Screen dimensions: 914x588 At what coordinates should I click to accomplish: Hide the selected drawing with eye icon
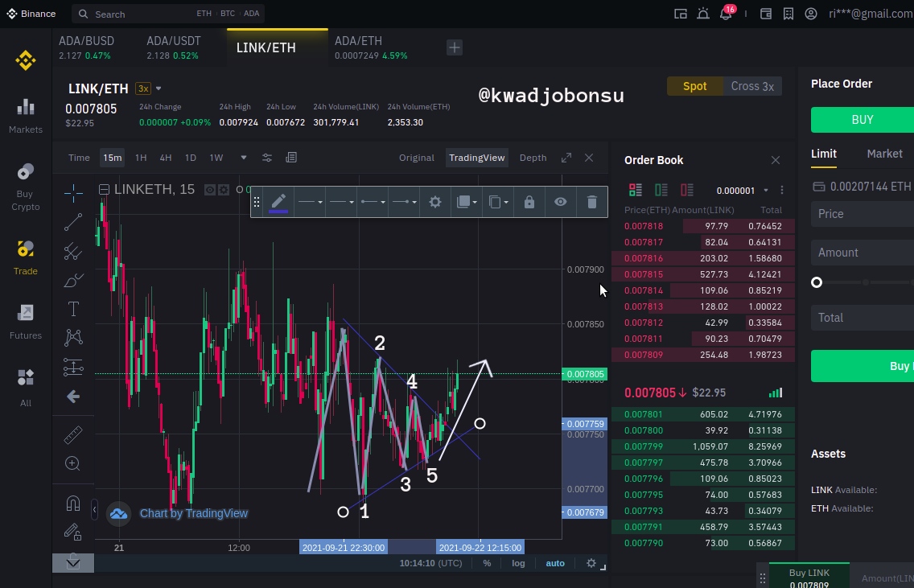[x=560, y=202]
